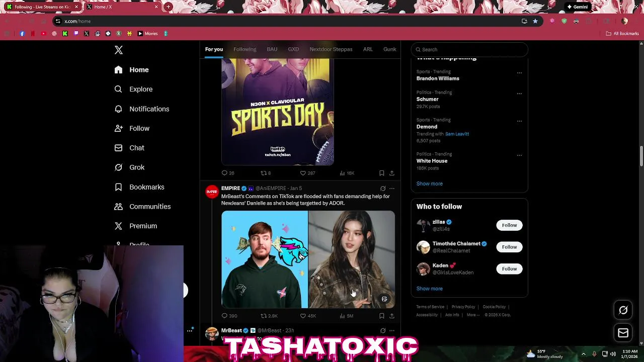644x362 pixels.
Task: Open more options for Demond trend
Action: coord(519,121)
